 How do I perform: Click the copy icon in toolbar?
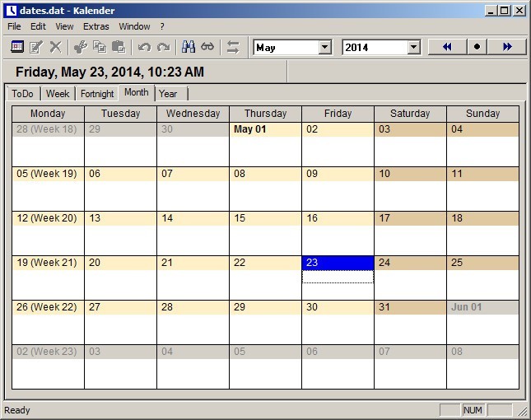100,47
